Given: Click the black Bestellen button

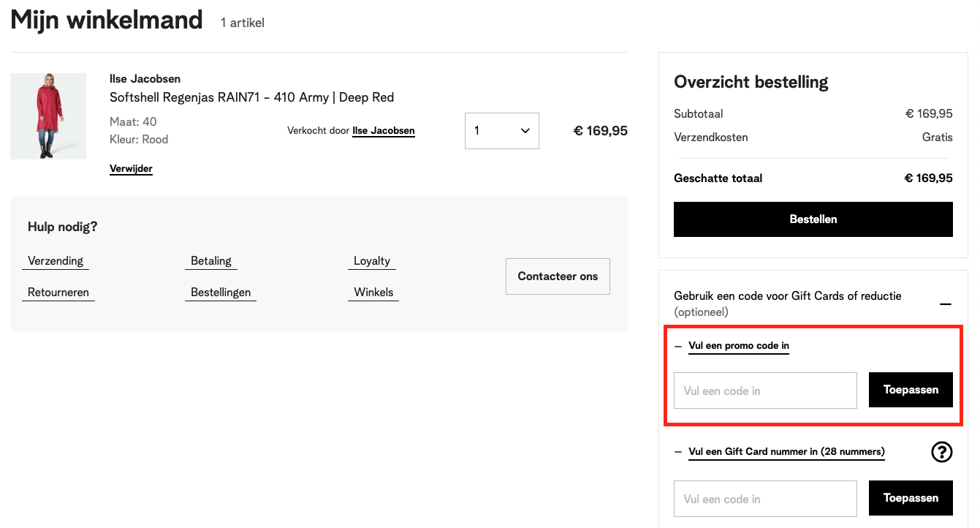Looking at the screenshot, I should click(x=813, y=219).
